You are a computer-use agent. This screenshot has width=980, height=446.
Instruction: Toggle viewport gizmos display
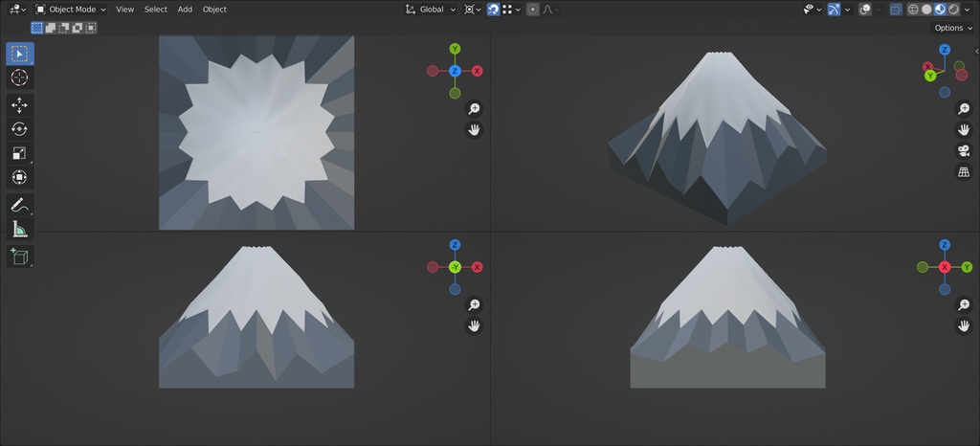834,10
